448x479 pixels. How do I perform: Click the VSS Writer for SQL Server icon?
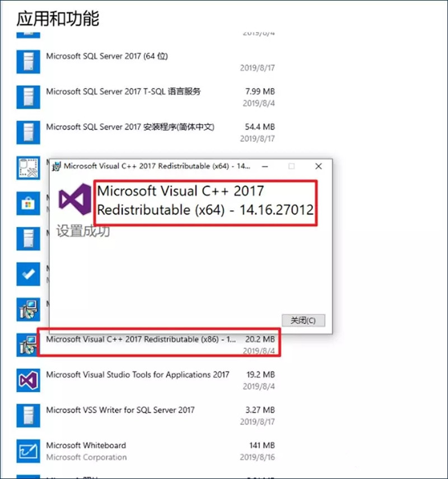(x=28, y=416)
